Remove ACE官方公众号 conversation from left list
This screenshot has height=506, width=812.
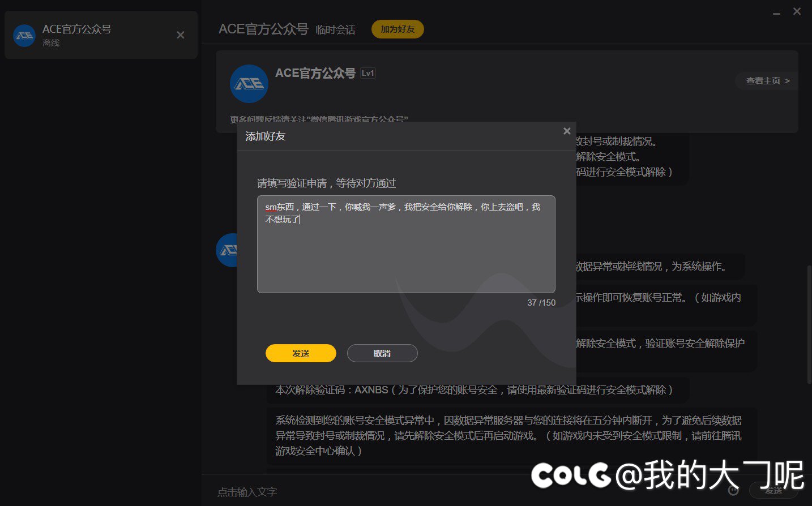coord(181,35)
